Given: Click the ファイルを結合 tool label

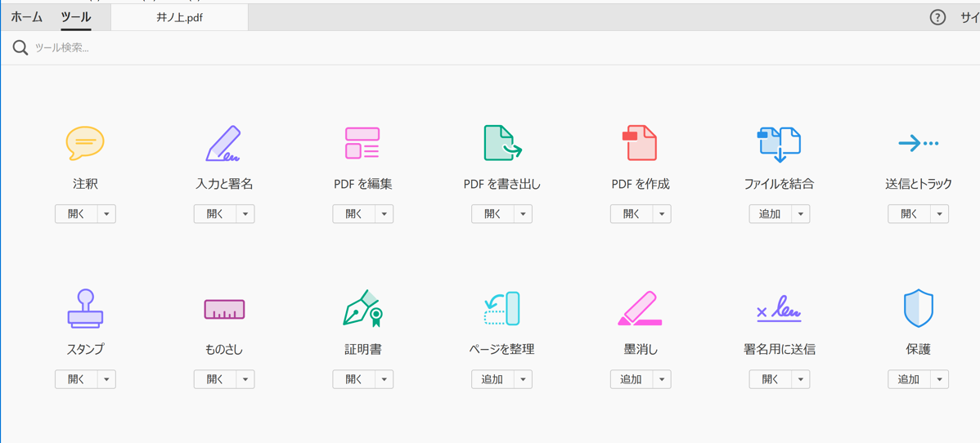Looking at the screenshot, I should coord(780,185).
